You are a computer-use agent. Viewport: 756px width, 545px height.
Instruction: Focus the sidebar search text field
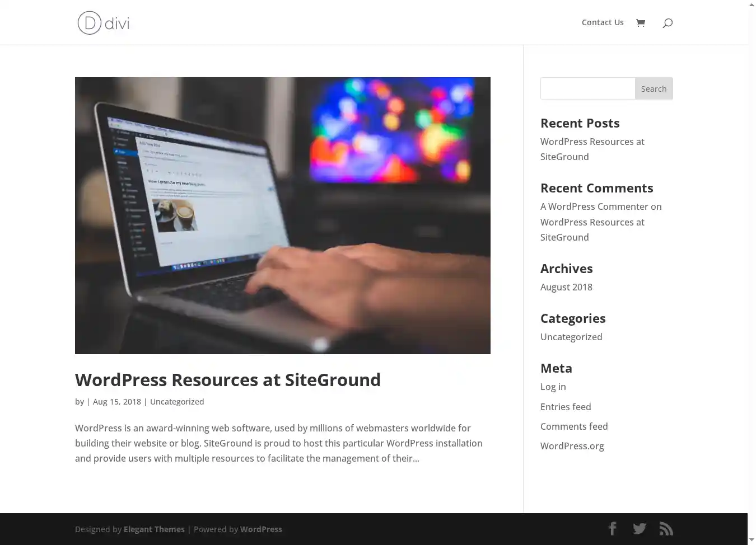[x=587, y=88]
